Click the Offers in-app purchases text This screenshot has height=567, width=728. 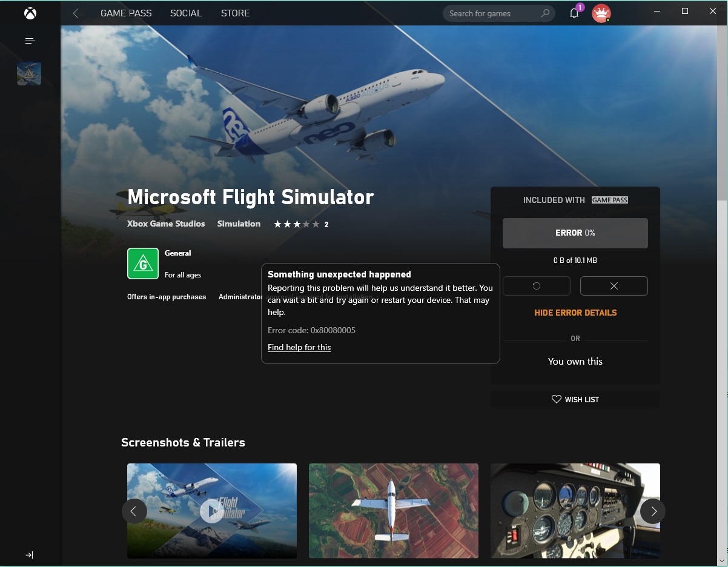(167, 297)
